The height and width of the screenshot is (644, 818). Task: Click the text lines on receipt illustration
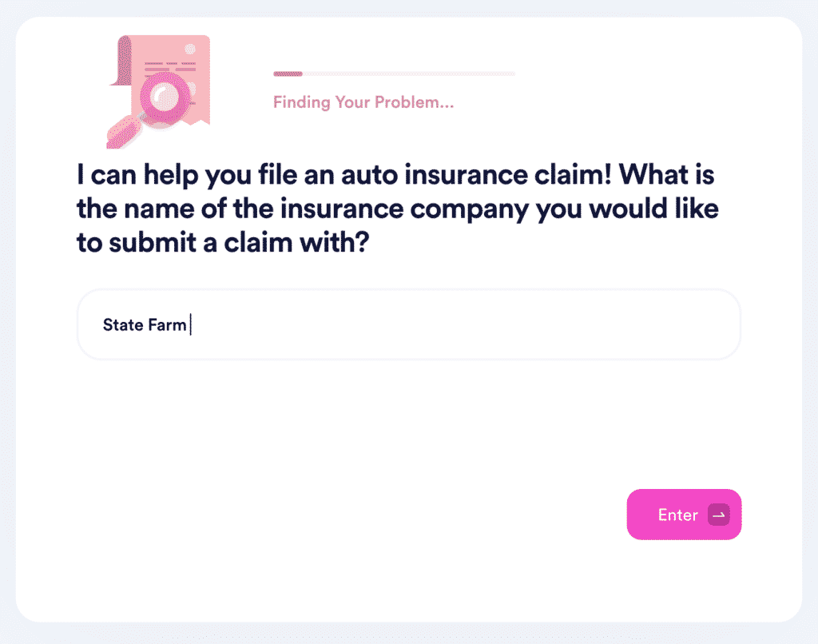(170, 66)
